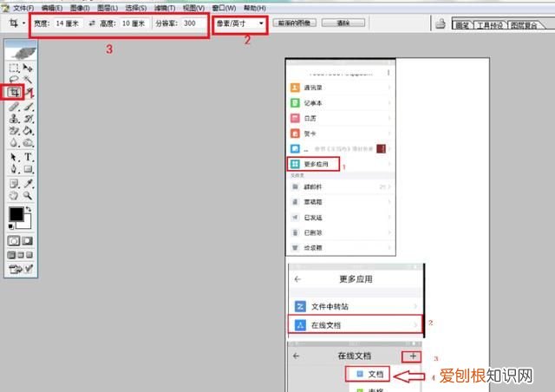
Task: Open the 编辑(E) menu
Action: [x=52, y=8]
